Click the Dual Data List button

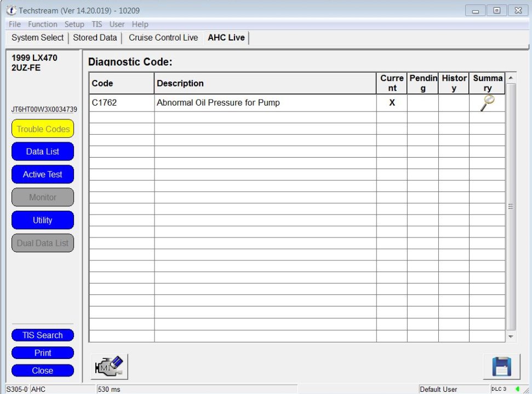tap(43, 243)
